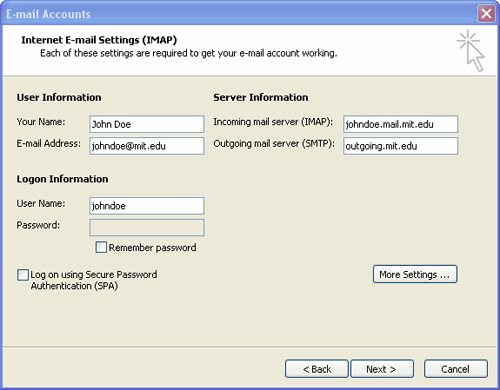Click the 'Incoming mail server (IMAP):' label
The height and width of the screenshot is (390, 500).
click(273, 122)
